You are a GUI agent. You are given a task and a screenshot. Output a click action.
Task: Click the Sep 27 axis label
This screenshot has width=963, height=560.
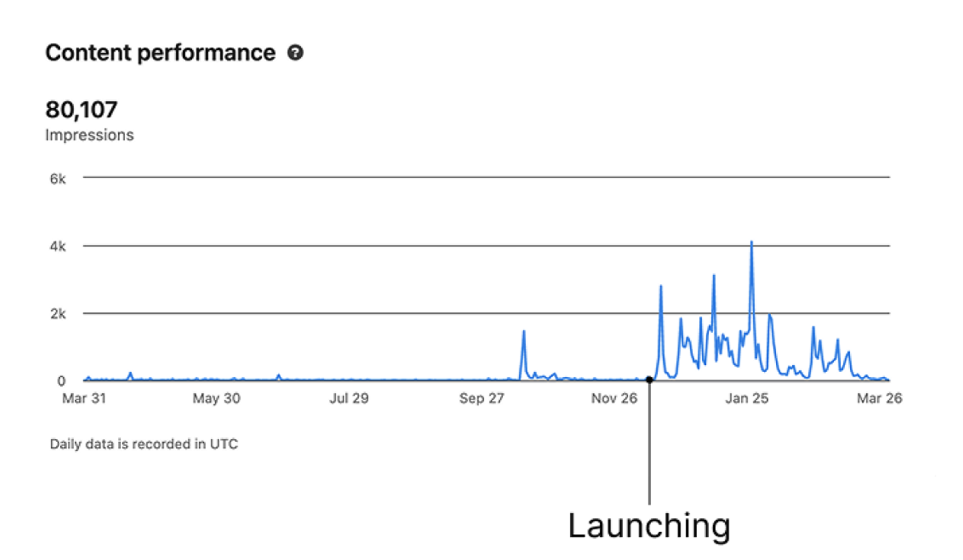point(481,398)
